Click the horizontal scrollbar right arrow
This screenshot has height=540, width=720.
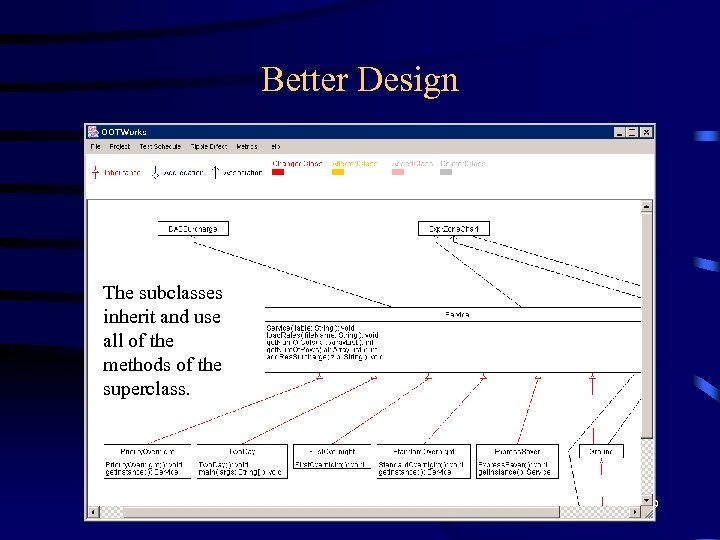pyautogui.click(x=636, y=512)
